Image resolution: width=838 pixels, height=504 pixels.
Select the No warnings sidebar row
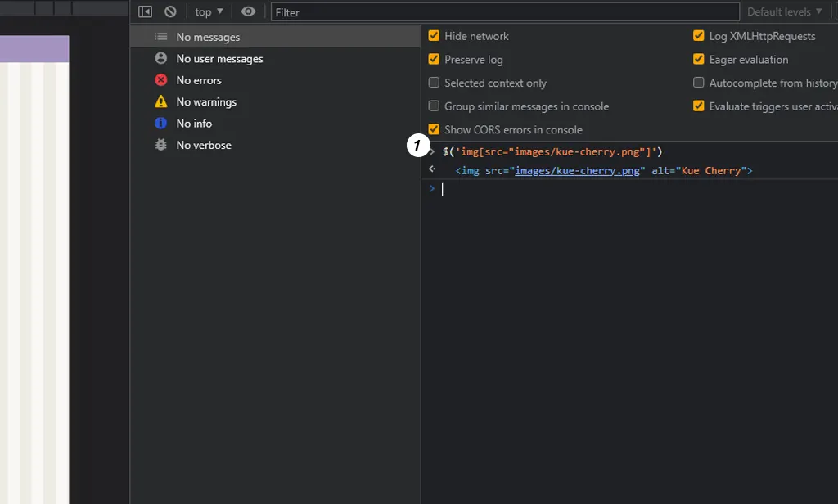275,102
